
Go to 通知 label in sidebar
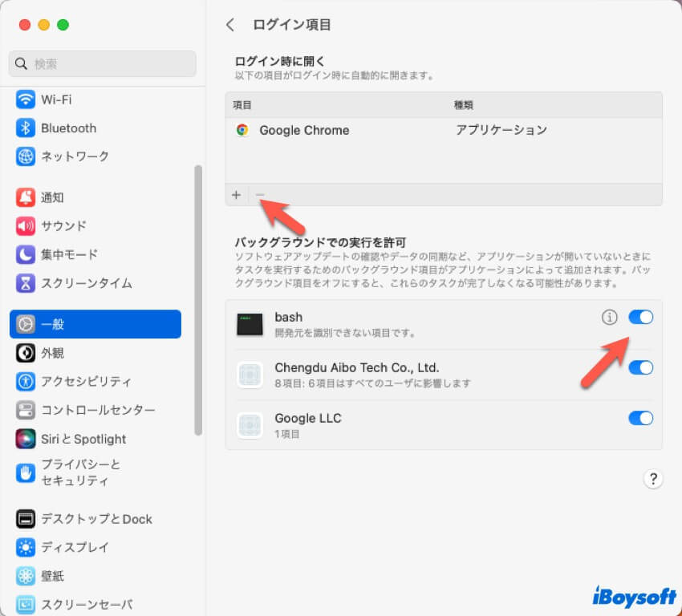[x=52, y=197]
